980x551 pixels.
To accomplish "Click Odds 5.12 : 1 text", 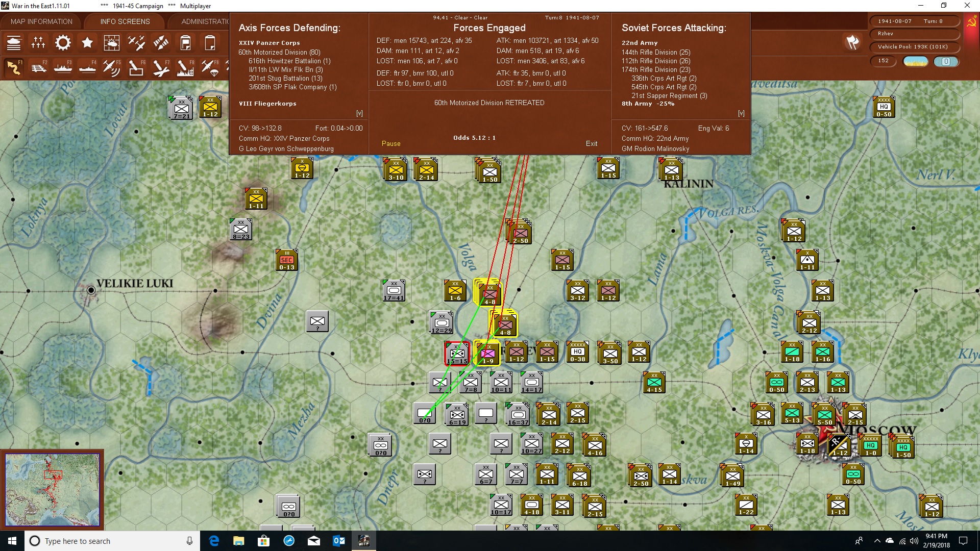I will [x=474, y=138].
